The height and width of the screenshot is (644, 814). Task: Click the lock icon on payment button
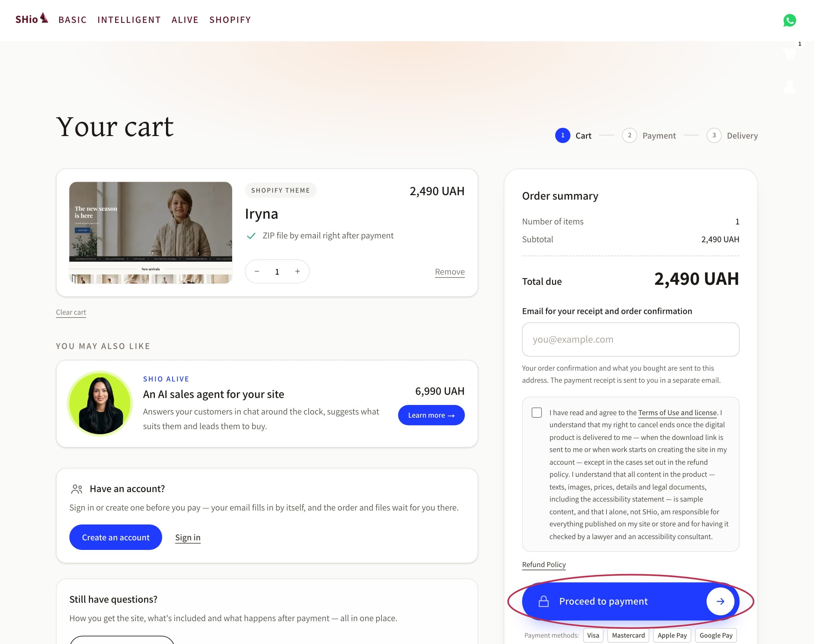click(543, 601)
